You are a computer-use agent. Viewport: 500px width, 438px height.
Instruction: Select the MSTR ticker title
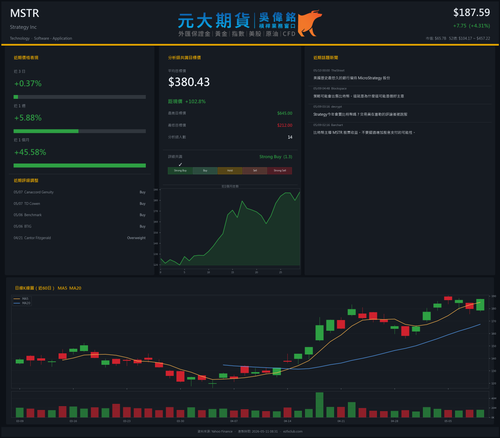click(x=24, y=13)
